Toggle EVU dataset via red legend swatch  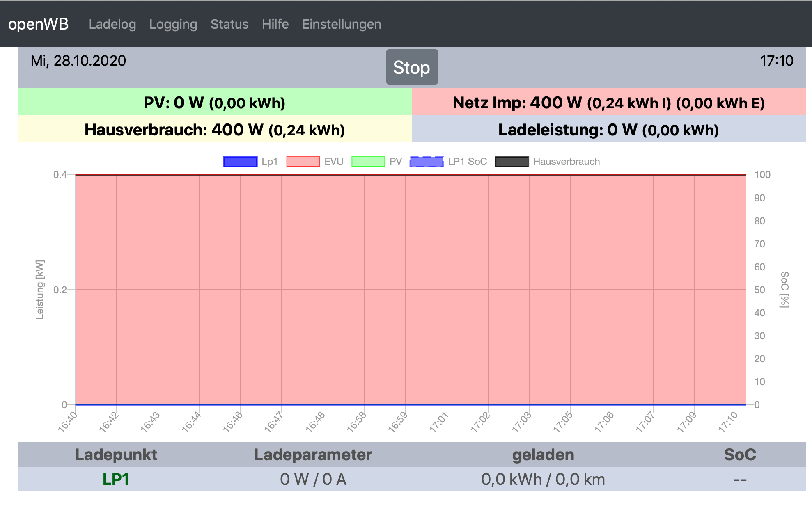[303, 162]
